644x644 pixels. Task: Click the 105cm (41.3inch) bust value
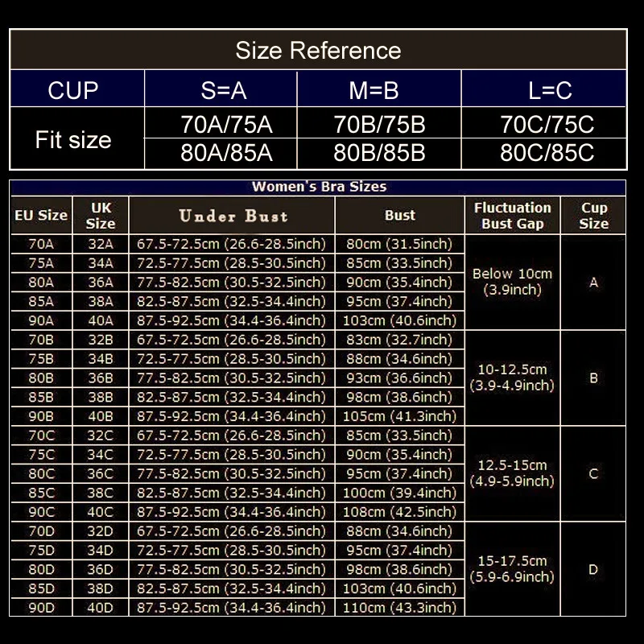pos(399,416)
